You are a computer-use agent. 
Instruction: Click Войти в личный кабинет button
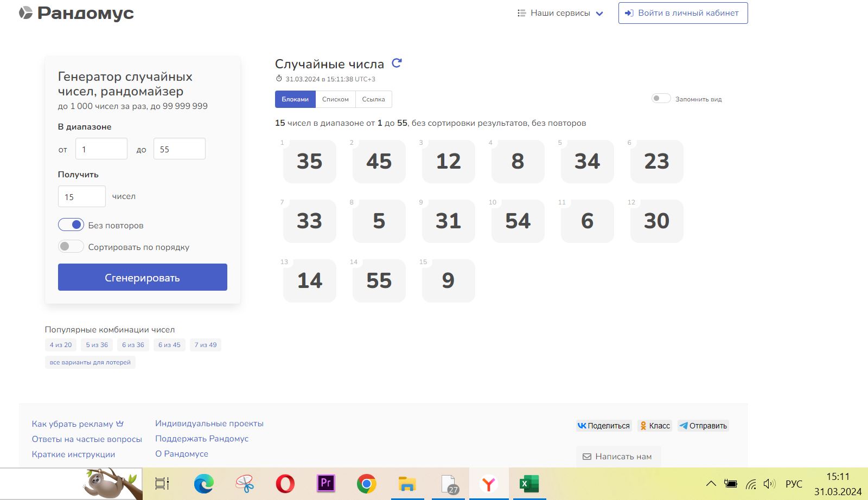pos(683,13)
